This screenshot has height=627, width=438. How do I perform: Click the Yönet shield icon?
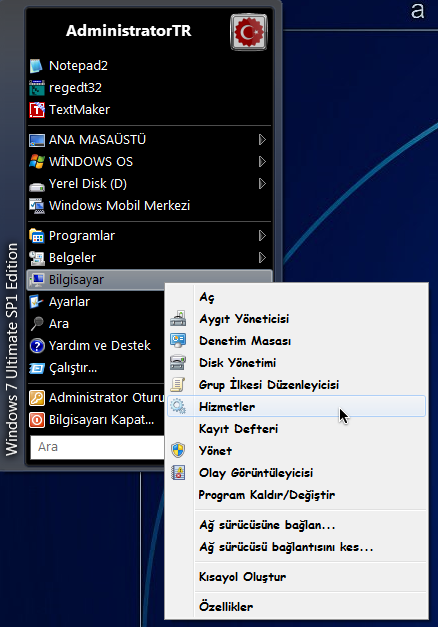tap(178, 451)
